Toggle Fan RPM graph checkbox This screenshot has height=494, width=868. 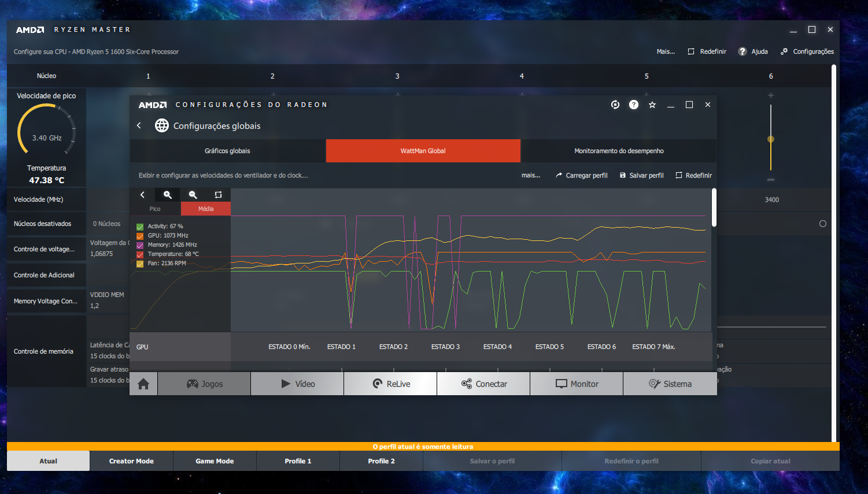[140, 263]
